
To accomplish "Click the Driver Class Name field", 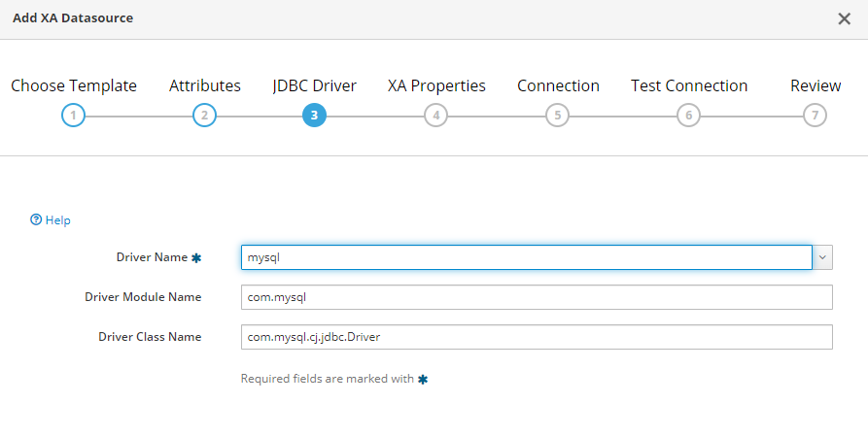I will pyautogui.click(x=537, y=337).
